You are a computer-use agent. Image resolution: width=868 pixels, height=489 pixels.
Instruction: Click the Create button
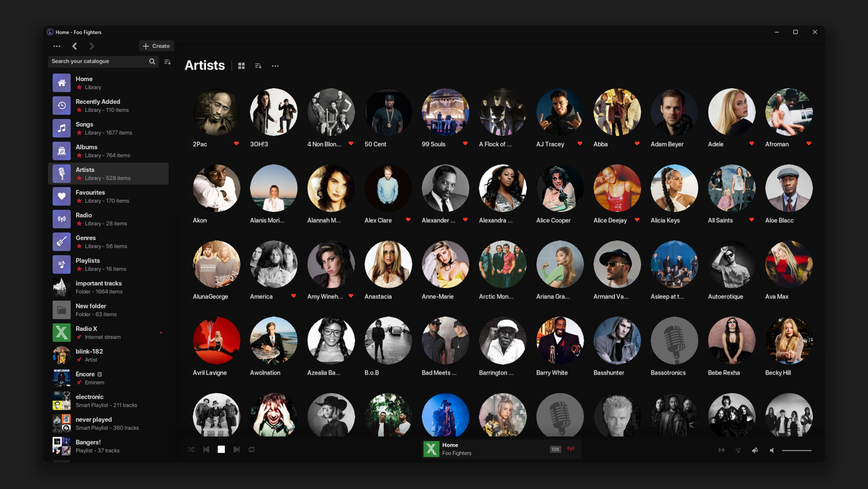(156, 46)
